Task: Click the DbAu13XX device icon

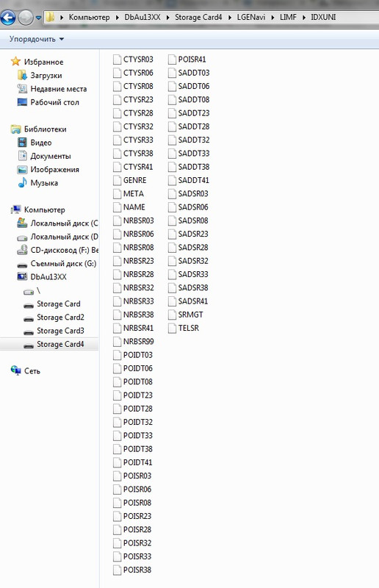Action: tap(22, 277)
